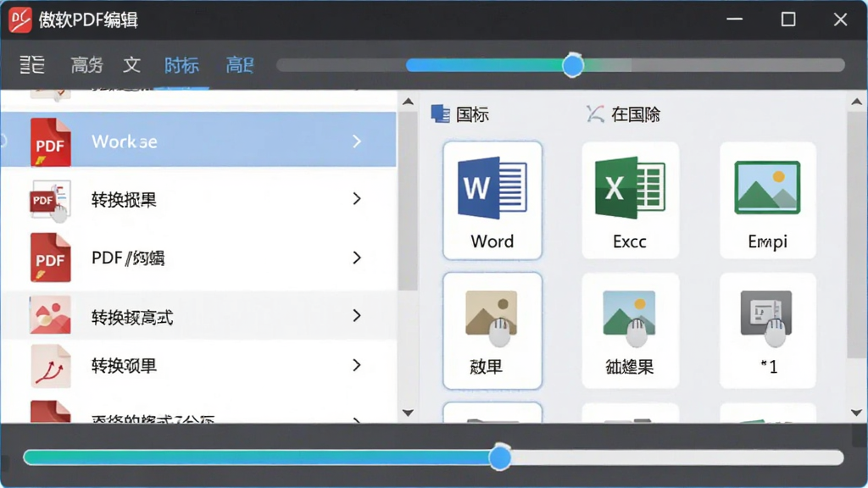Screen dimensions: 868x488
Task: Expand the Workse row chevron
Action: (x=357, y=141)
